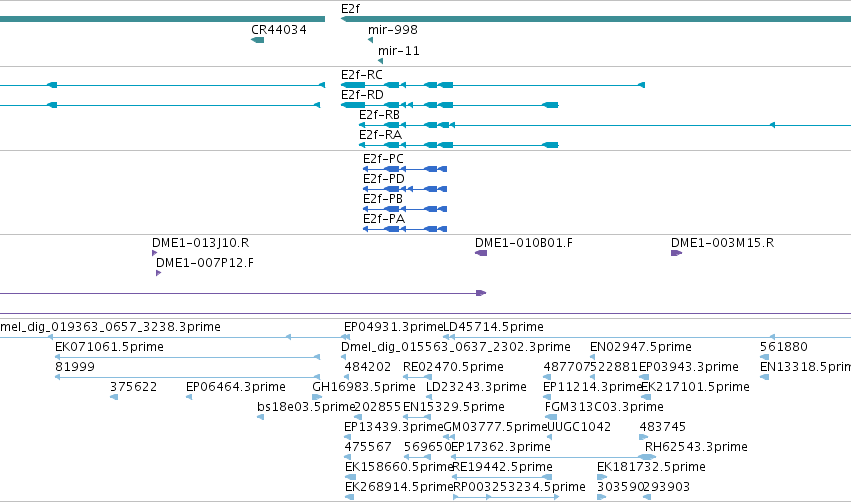The height and width of the screenshot is (502, 851).
Task: Select the EP11214.3prime EST label
Action: [x=593, y=387]
